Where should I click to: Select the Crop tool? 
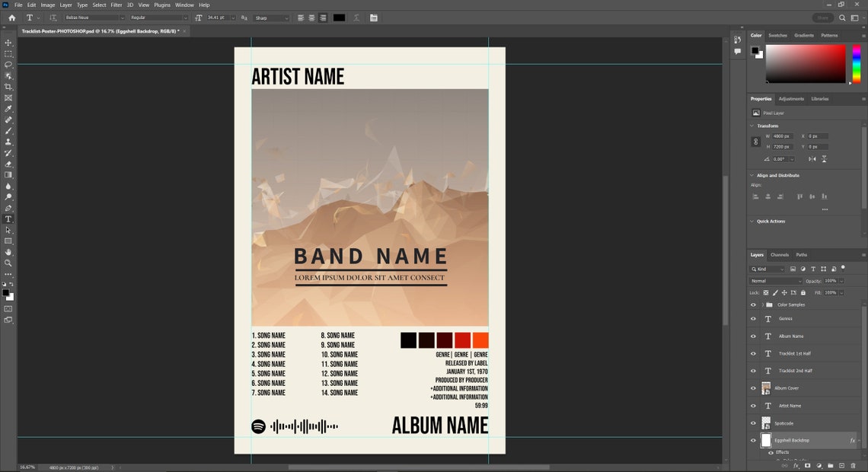8,87
